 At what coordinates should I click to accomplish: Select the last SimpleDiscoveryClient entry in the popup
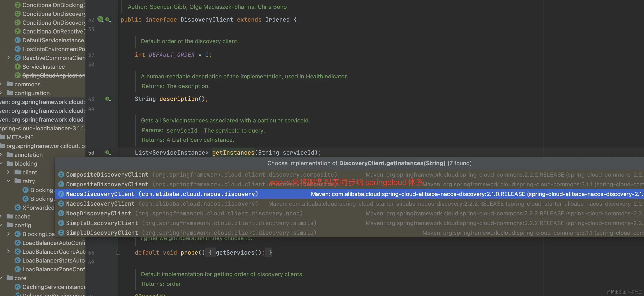tap(102, 233)
